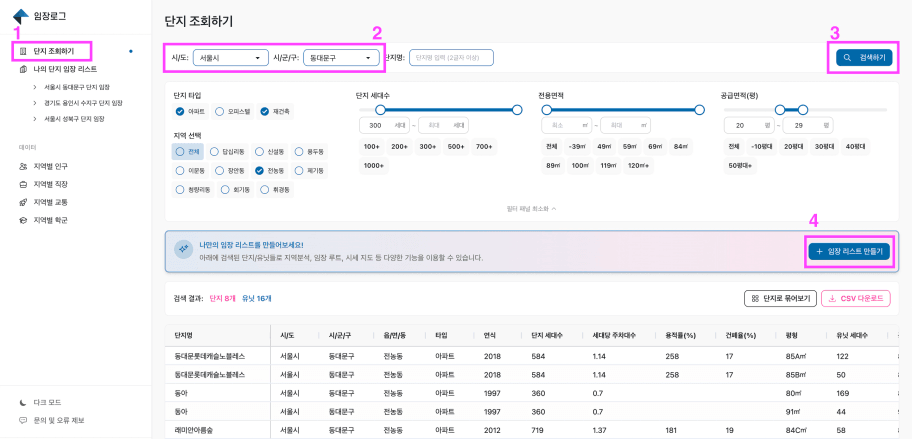Click the 나의 단지 임장 리스트 icon
The width and height of the screenshot is (912, 439).
pyautogui.click(x=23, y=69)
